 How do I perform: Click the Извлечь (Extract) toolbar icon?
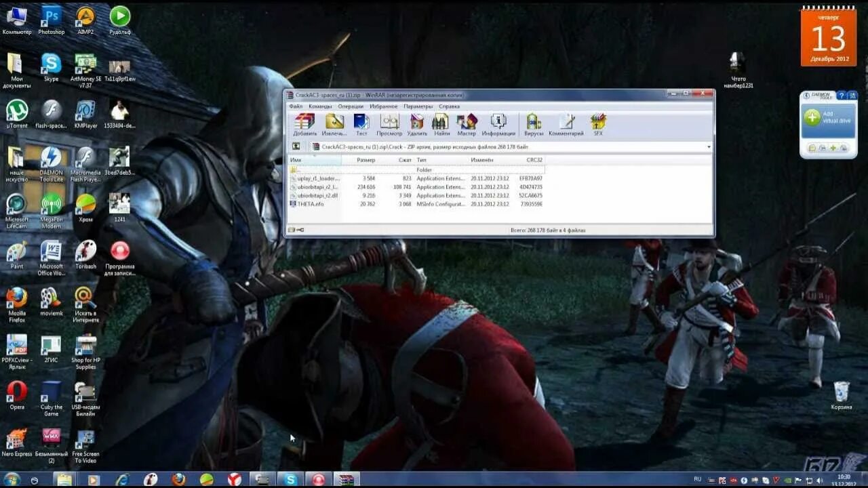pos(334,125)
